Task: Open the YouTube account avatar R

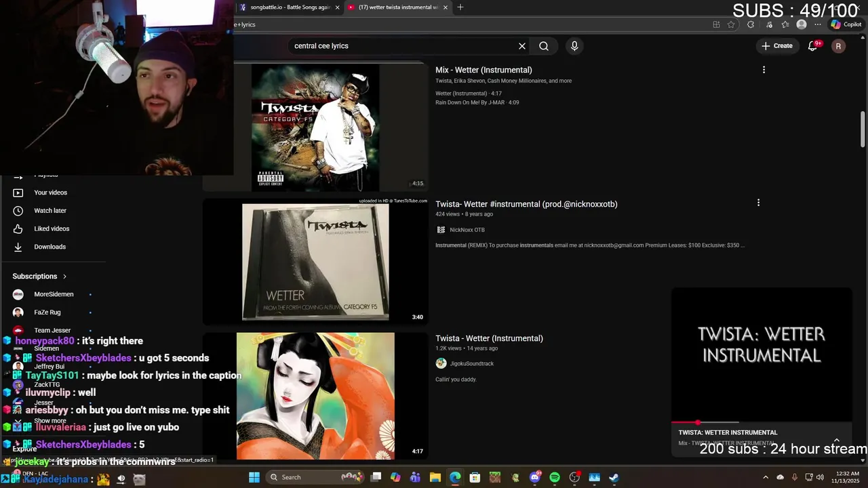Action: [838, 46]
